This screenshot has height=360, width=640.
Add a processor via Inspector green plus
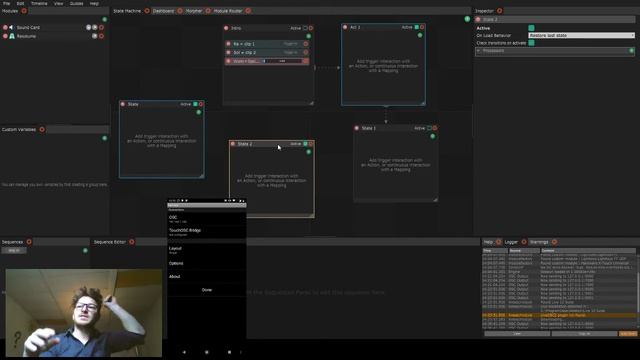(x=631, y=51)
